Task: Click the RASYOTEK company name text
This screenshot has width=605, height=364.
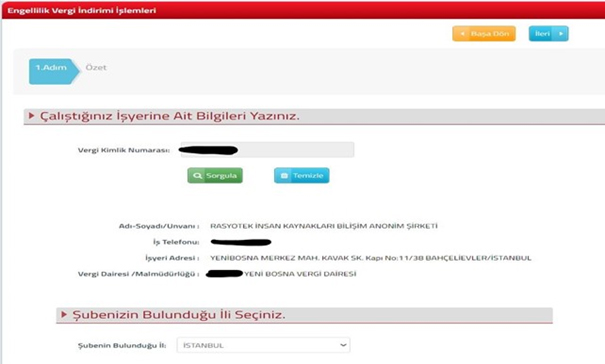Action: (x=324, y=226)
